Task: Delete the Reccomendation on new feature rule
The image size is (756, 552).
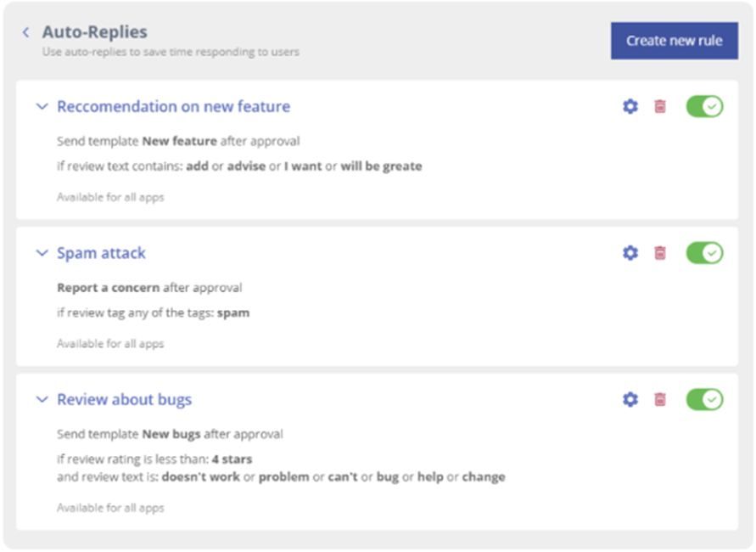Action: [x=660, y=107]
